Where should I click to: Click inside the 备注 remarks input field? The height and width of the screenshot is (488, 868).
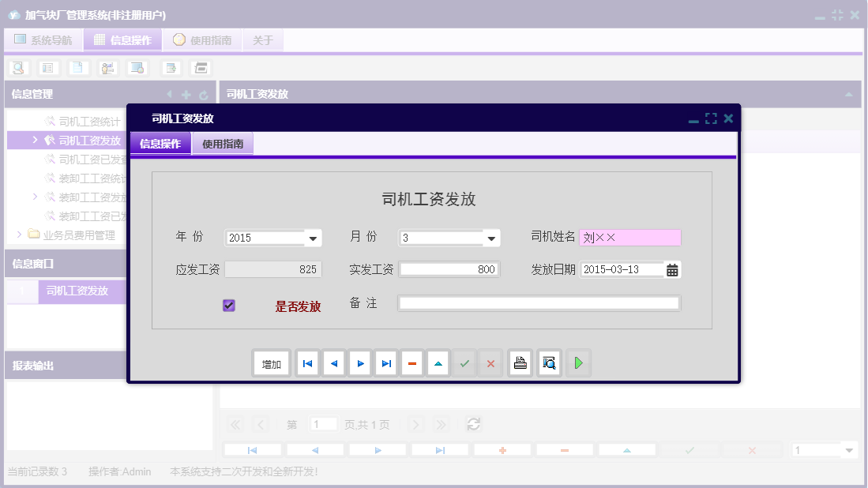pyautogui.click(x=540, y=302)
